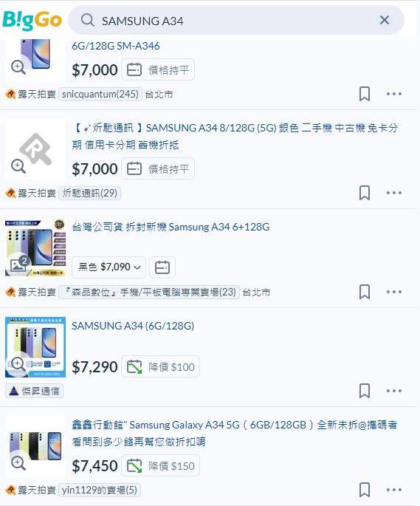Viewport: 420px width, 506px height.
Task: Bookmark the snicquantum $7,000 listing
Action: pyautogui.click(x=365, y=94)
